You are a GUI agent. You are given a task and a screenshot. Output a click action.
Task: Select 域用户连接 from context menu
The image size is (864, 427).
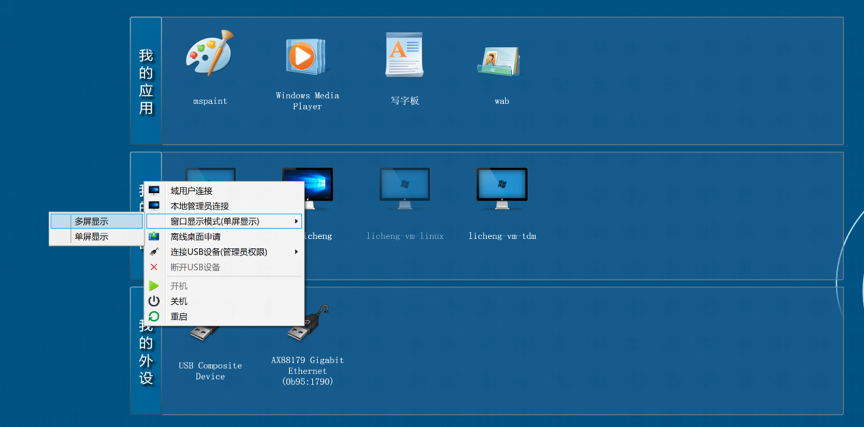point(191,190)
